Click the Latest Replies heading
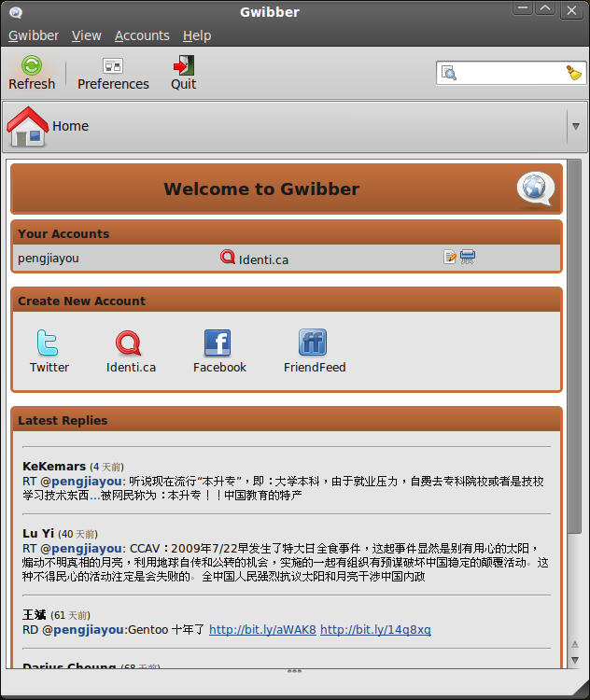The height and width of the screenshot is (700, 590). 63,421
